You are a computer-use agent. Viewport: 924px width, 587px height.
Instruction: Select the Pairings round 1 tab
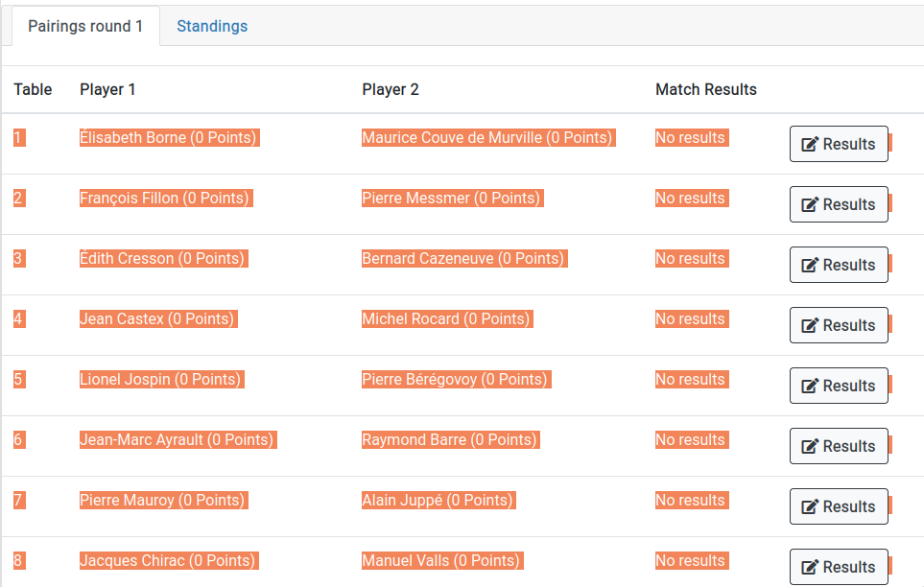click(85, 27)
